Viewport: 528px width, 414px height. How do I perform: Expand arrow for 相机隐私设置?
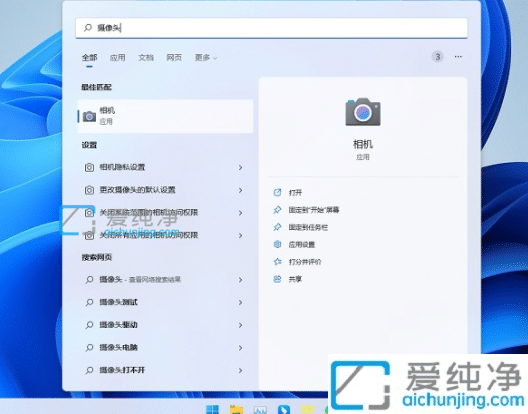pos(240,167)
